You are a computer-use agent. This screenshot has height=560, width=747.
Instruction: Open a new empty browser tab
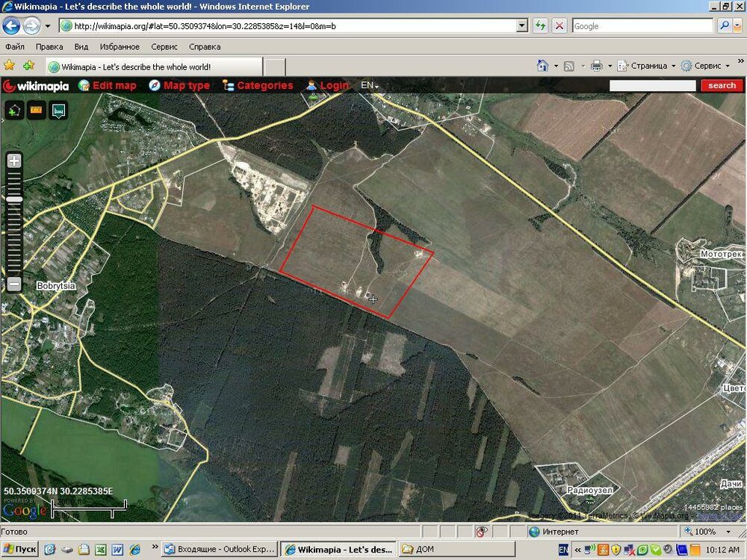coord(274,67)
